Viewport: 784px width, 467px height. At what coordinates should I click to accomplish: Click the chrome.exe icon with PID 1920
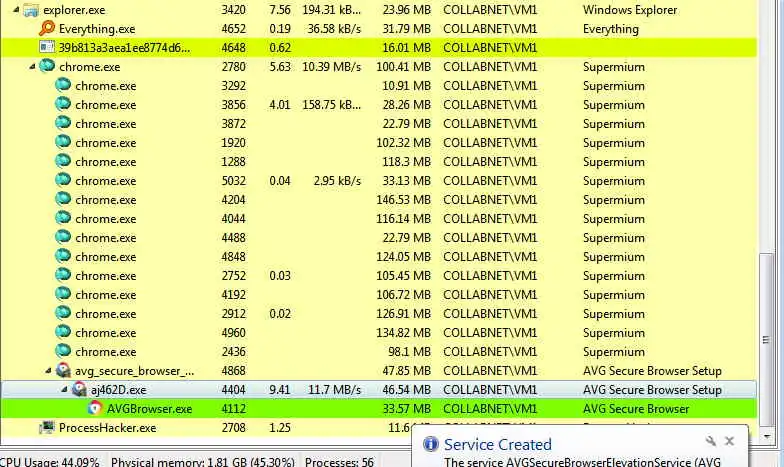(x=63, y=142)
